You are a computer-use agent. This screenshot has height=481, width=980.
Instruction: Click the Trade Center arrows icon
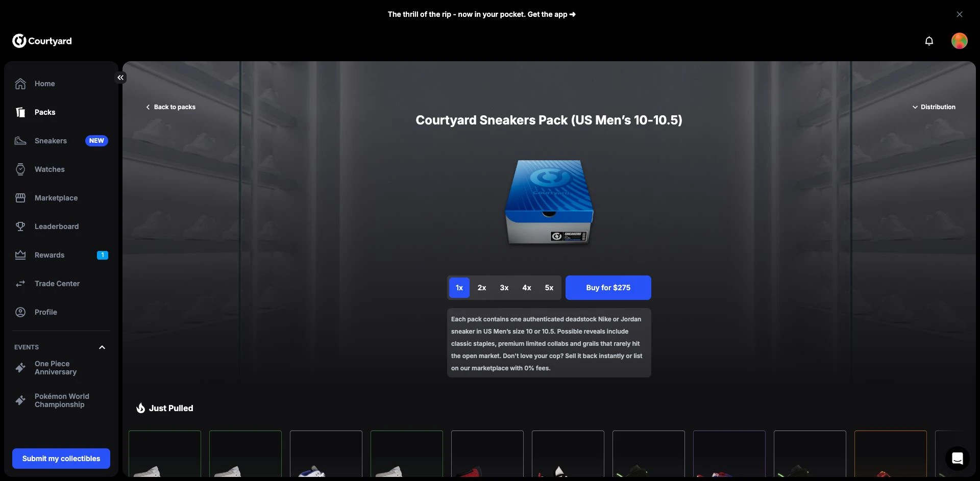(x=20, y=284)
